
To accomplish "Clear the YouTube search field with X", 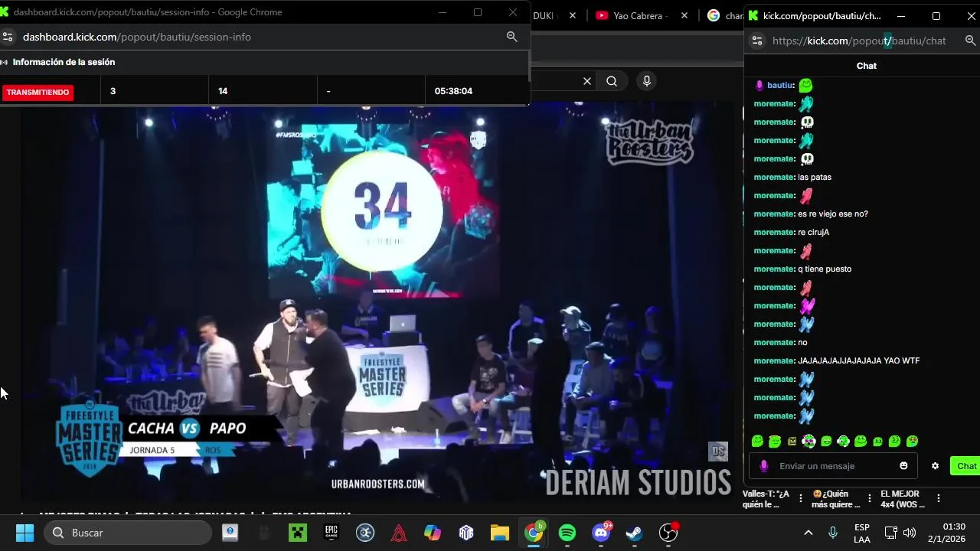I will pos(587,81).
